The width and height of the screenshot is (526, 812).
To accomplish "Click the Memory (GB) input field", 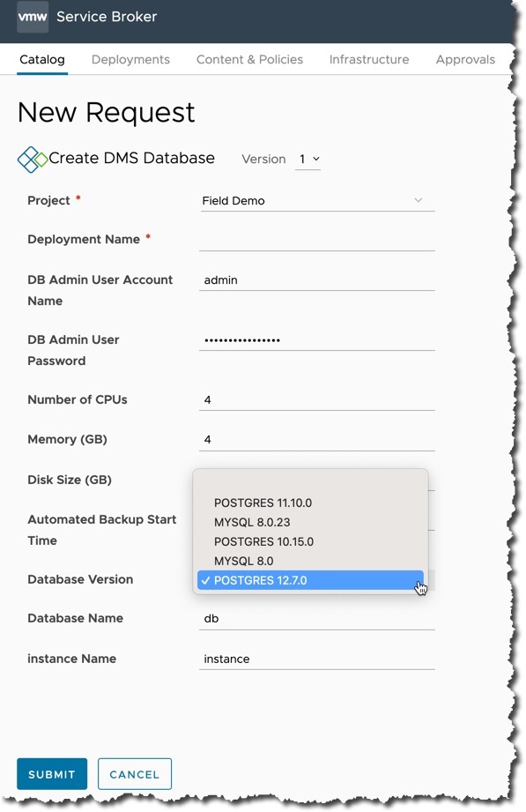I will pos(317,440).
